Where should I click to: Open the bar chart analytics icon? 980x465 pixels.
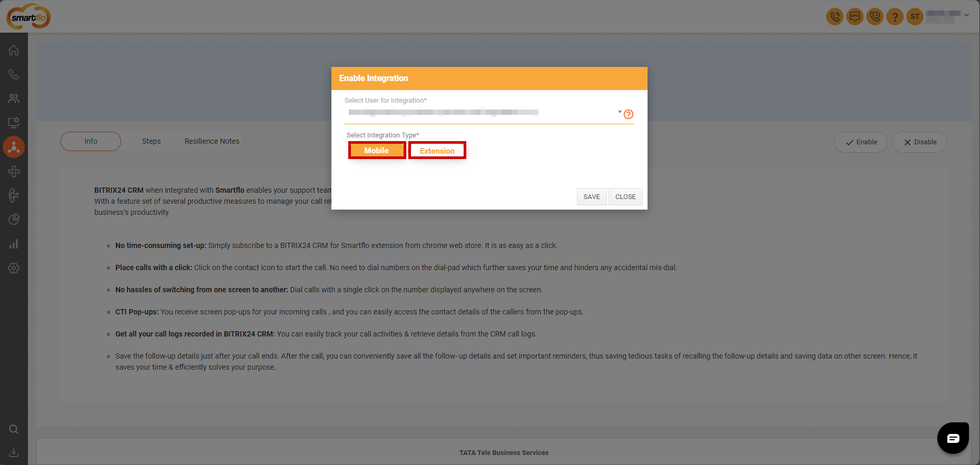(x=14, y=244)
